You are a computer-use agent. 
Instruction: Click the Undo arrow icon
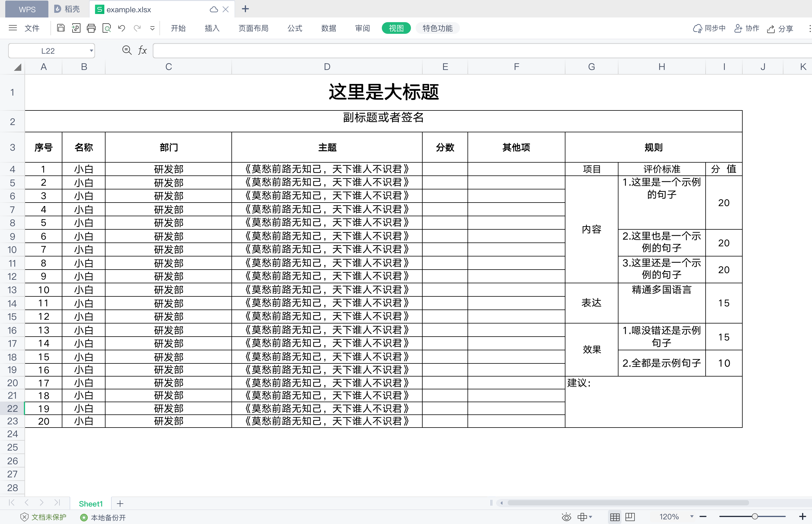122,28
